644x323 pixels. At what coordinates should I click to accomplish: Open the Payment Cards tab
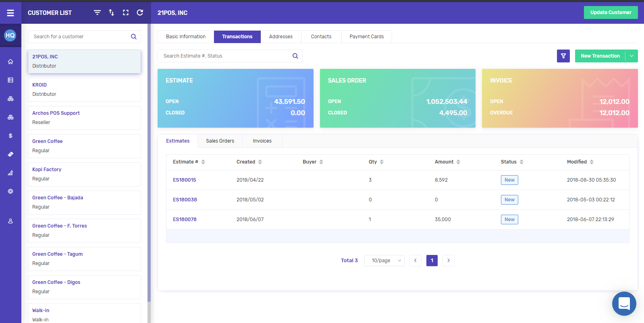(367, 37)
